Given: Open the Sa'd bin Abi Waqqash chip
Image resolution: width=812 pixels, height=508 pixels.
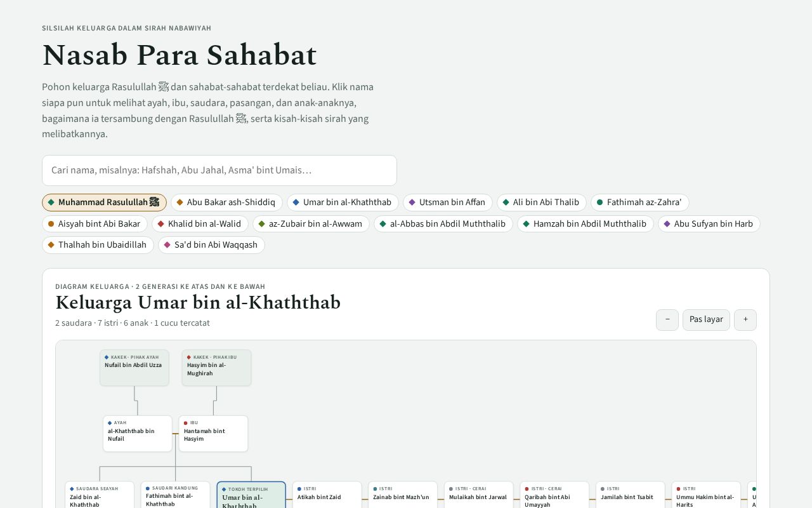Looking at the screenshot, I should coord(211,244).
